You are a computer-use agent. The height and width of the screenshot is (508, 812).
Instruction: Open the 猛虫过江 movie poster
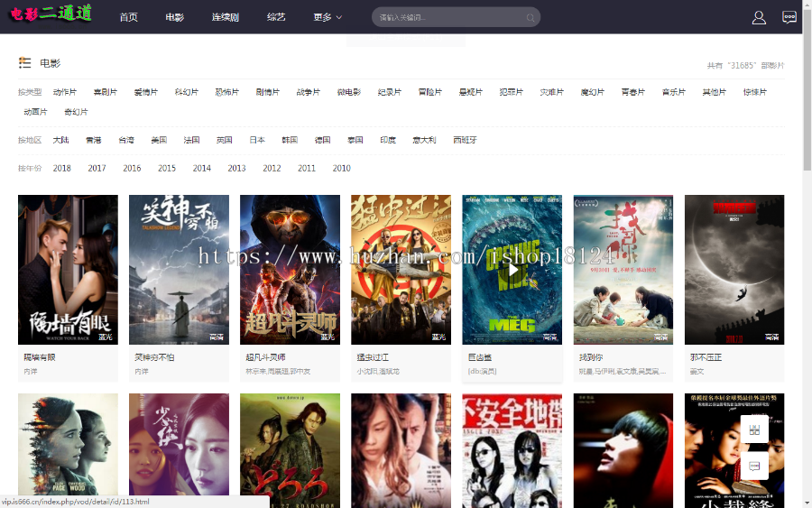(401, 270)
